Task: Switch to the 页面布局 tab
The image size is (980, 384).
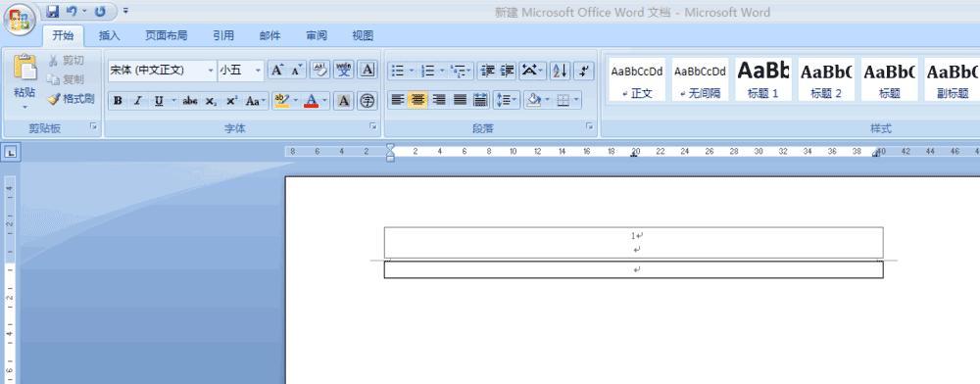Action: 167,35
